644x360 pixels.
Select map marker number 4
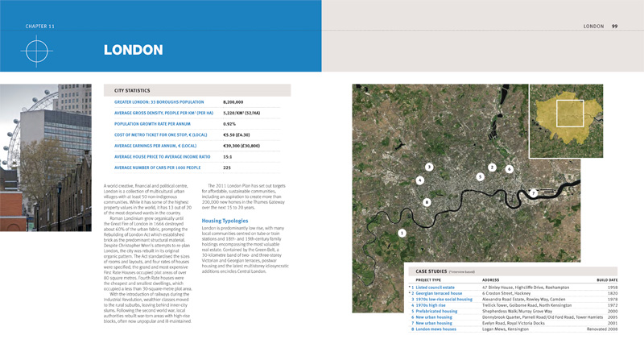pyautogui.click(x=420, y=180)
